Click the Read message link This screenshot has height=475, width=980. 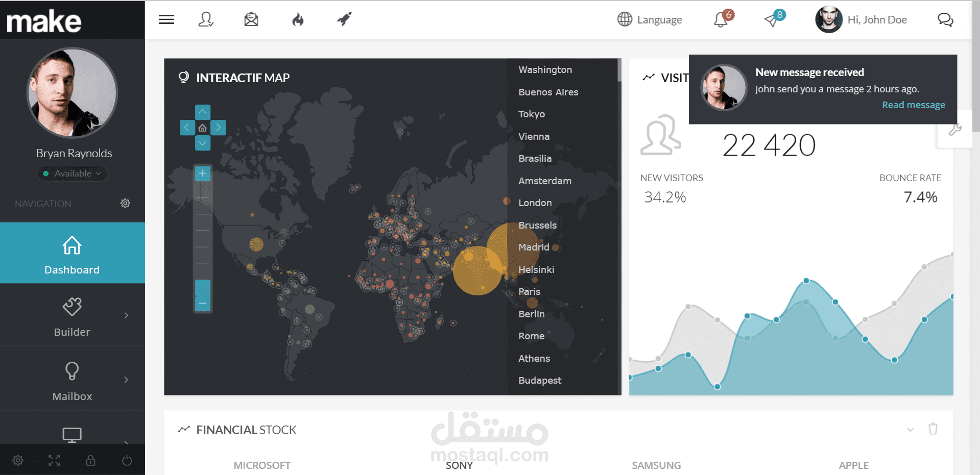914,105
